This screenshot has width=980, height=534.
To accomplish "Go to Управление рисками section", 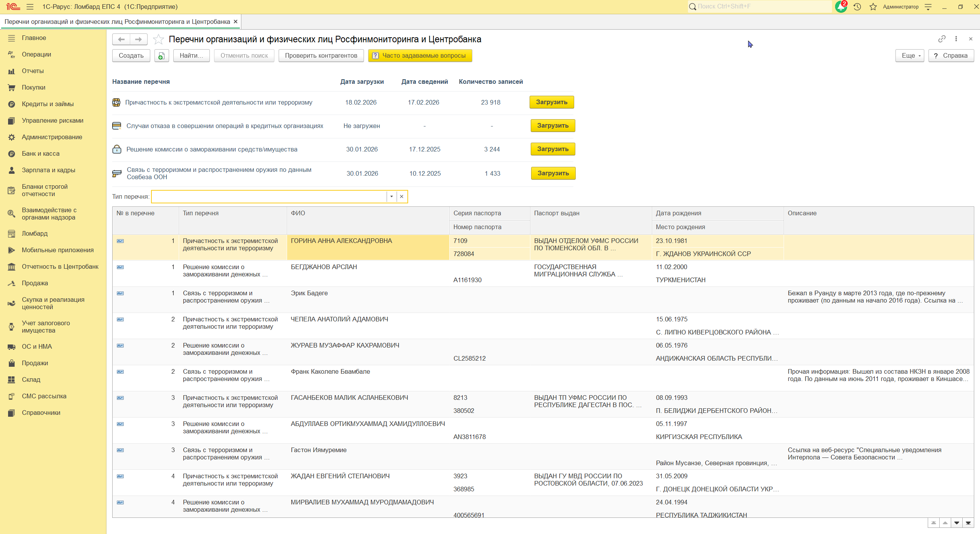I will pos(52,121).
